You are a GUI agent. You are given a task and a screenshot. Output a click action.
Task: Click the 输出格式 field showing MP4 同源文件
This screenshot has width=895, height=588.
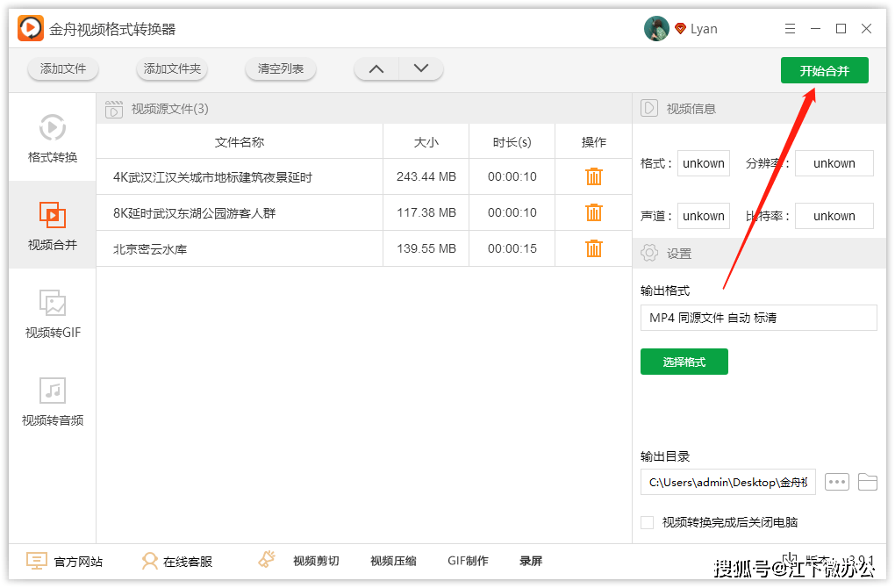pyautogui.click(x=759, y=318)
